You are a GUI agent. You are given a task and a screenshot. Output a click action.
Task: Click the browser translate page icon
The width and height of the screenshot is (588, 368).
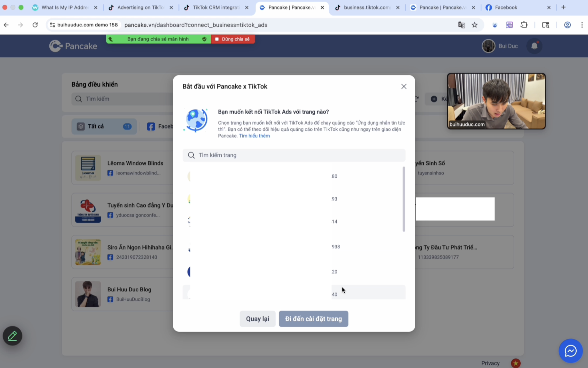pyautogui.click(x=461, y=25)
